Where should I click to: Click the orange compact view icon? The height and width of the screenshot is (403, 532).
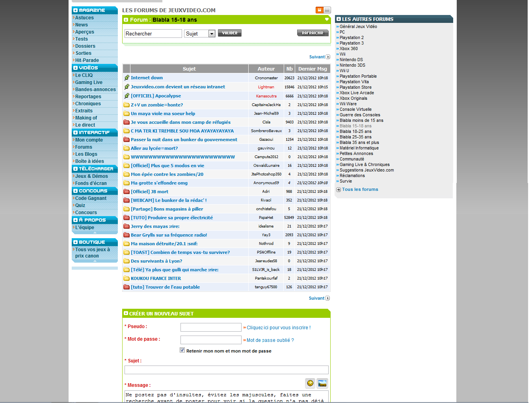tap(320, 10)
